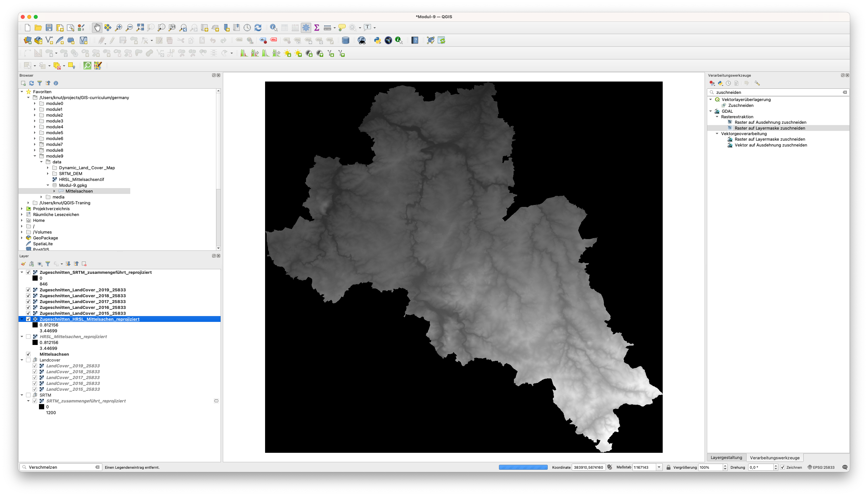The image size is (868, 496).
Task: Click the black swatch for value 0.812156 under Zugeschnitten_HRSL
Action: coord(35,325)
